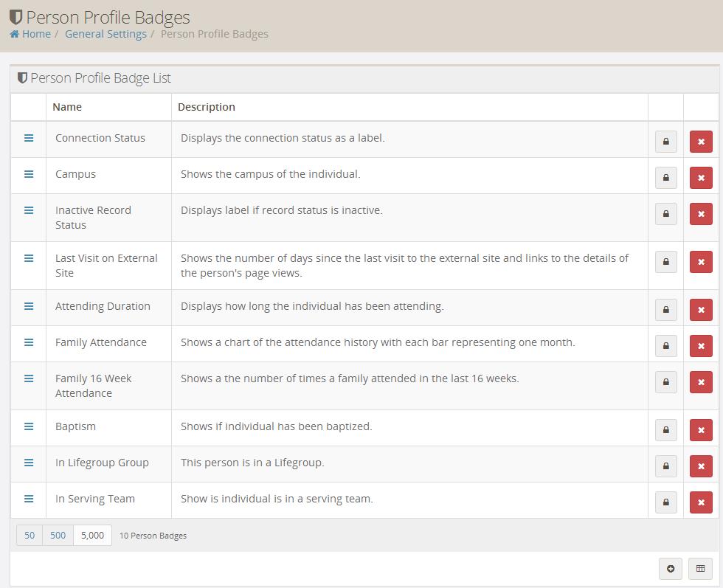The height and width of the screenshot is (588, 723).
Task: Open security lock for In Lifegroup Group
Action: [x=665, y=466]
